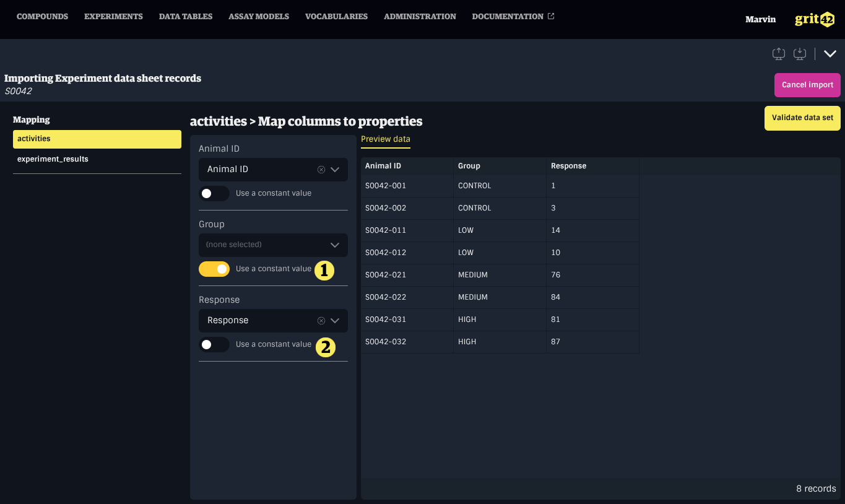
Task: Select cell S0042-031
Action: click(407, 319)
